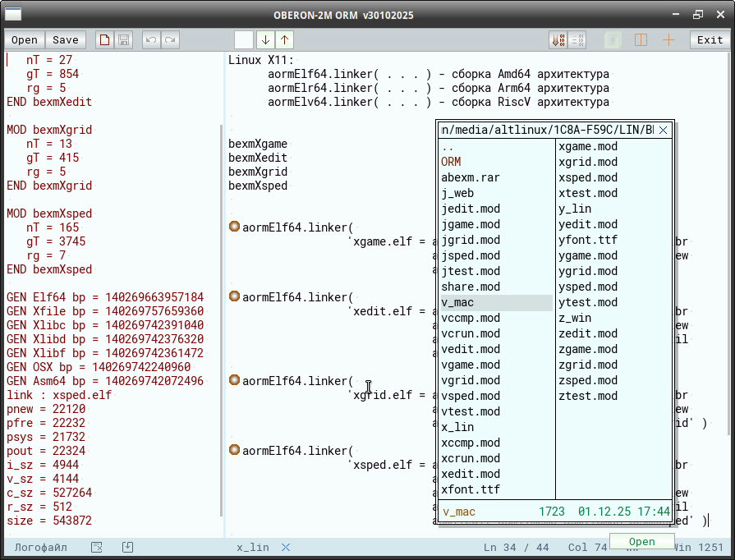Select v_mac folder in file list
The width and height of the screenshot is (735, 560).
457,302
